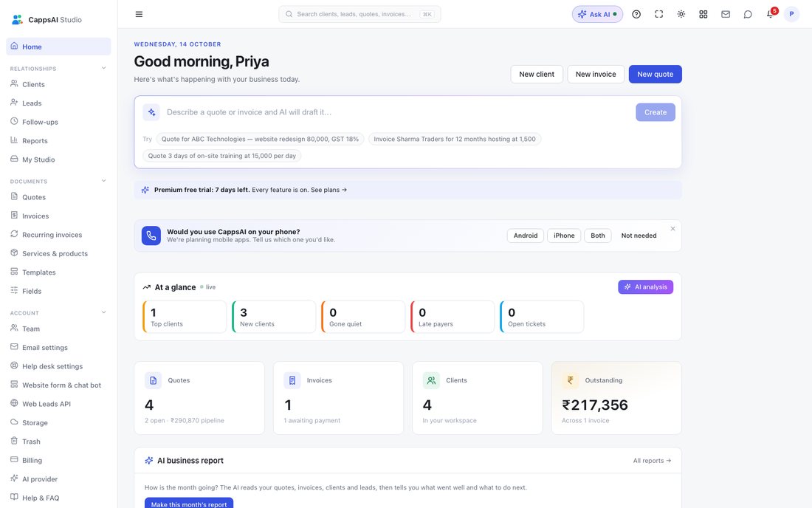Open Recurring invoices in sidebar
Viewport: 812px width, 508px height.
coord(58,235)
